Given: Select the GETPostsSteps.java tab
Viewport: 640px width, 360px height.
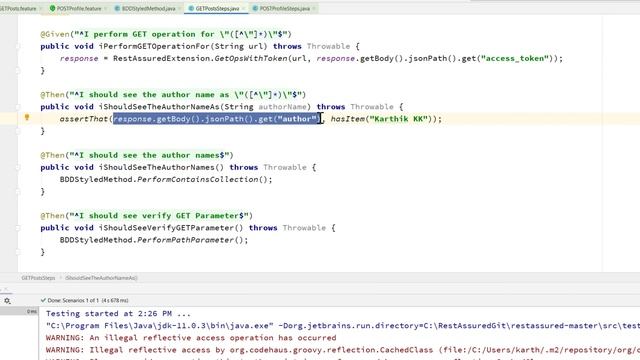Looking at the screenshot, I should (217, 8).
